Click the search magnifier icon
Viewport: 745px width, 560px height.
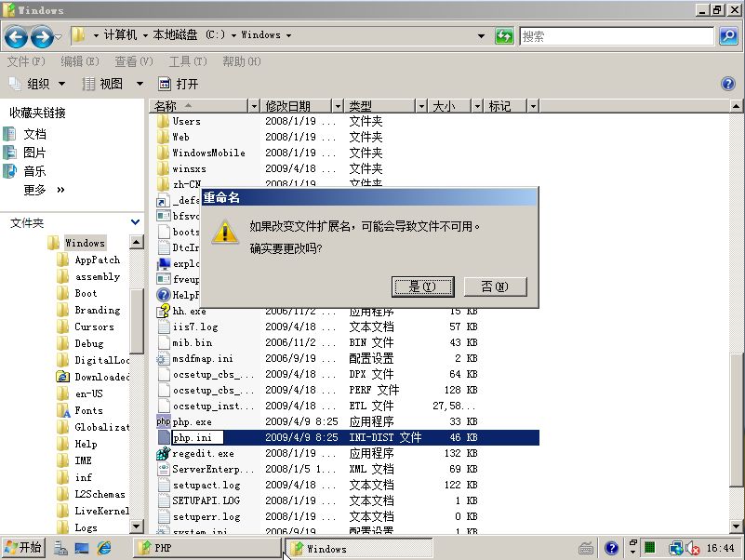pyautogui.click(x=728, y=36)
